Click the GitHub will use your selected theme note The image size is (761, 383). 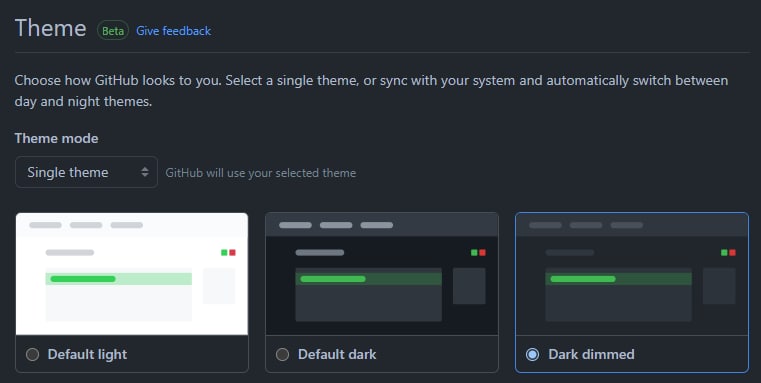(261, 173)
